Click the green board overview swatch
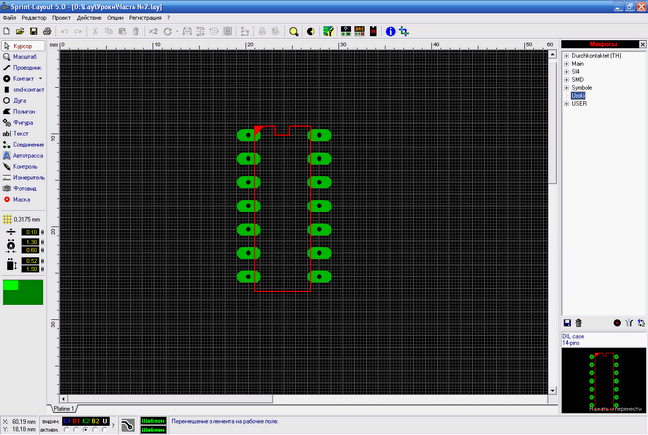 pos(23,292)
